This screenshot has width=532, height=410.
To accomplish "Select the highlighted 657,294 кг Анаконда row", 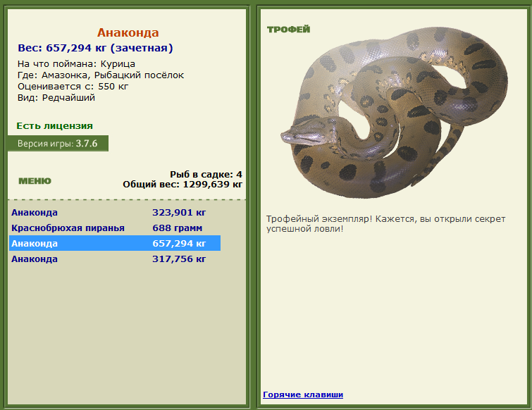I will 115,243.
